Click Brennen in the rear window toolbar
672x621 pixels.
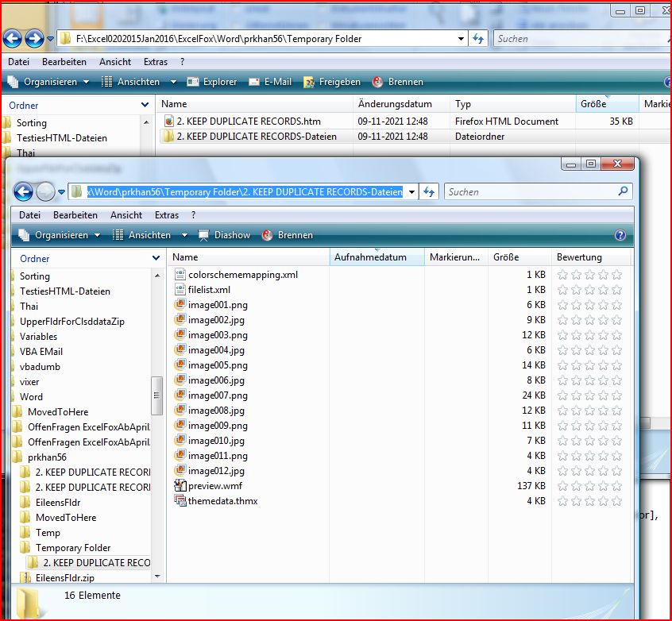[x=398, y=82]
